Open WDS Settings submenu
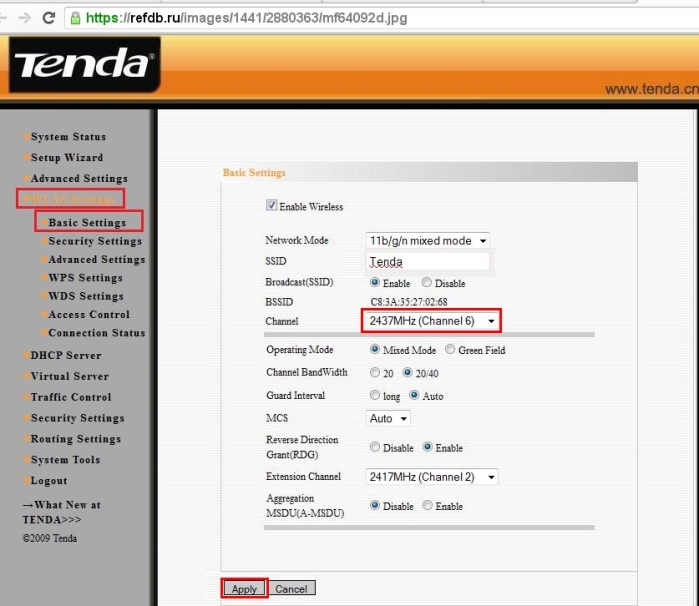 point(86,296)
